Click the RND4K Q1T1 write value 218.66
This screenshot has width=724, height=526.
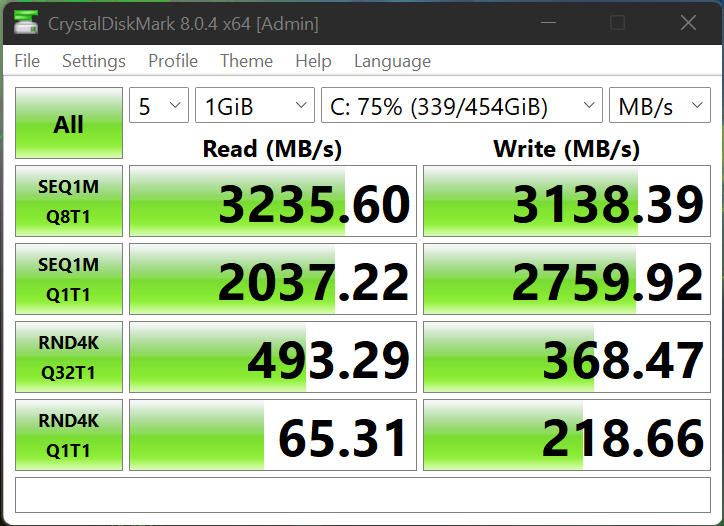567,435
